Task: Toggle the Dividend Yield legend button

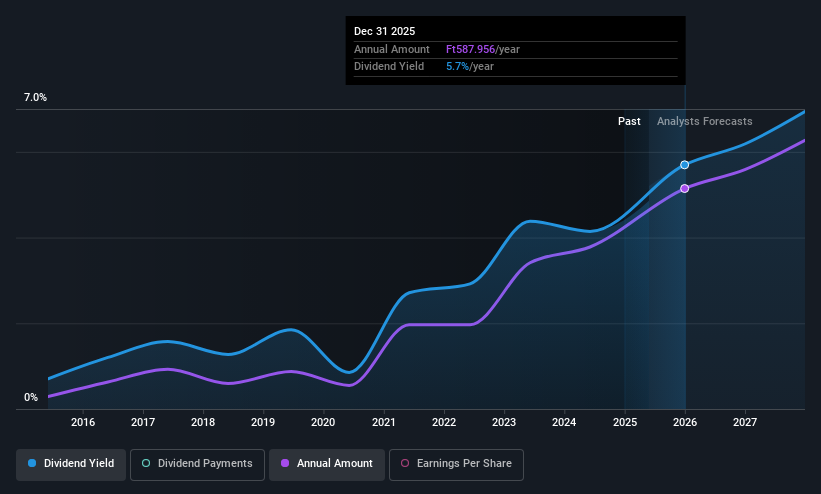Action: (71, 464)
